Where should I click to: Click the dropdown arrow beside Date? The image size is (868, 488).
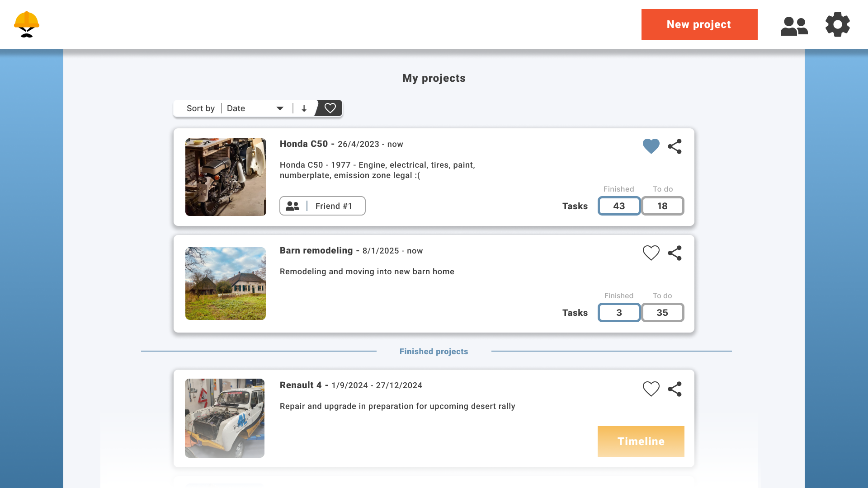tap(280, 108)
